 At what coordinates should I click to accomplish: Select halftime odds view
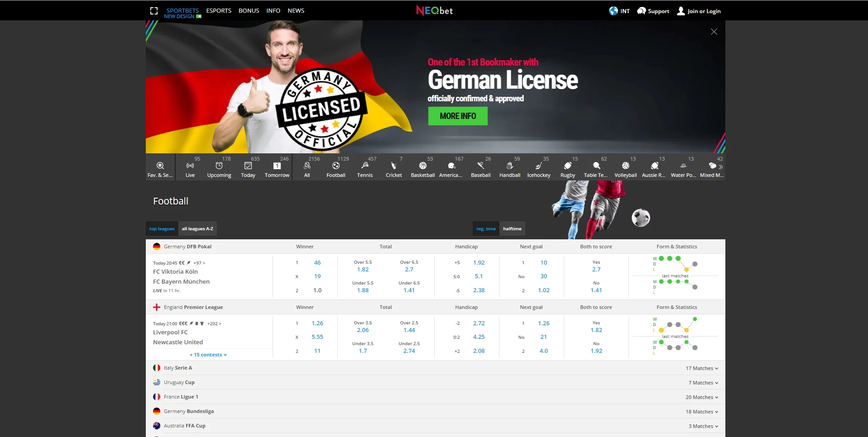pyautogui.click(x=512, y=228)
